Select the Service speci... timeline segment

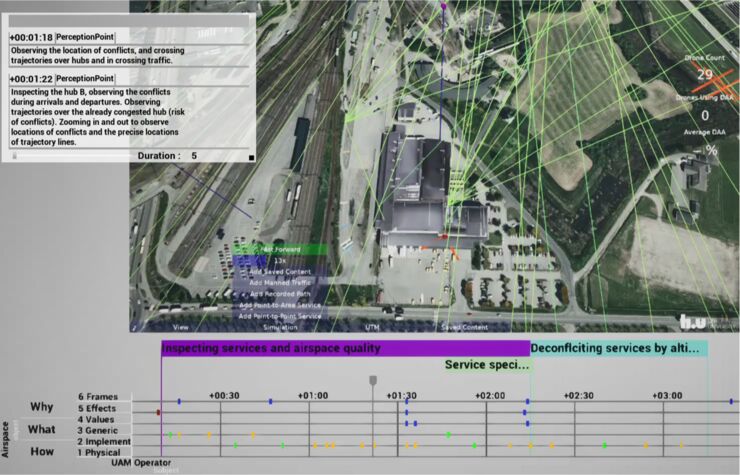coord(487,365)
